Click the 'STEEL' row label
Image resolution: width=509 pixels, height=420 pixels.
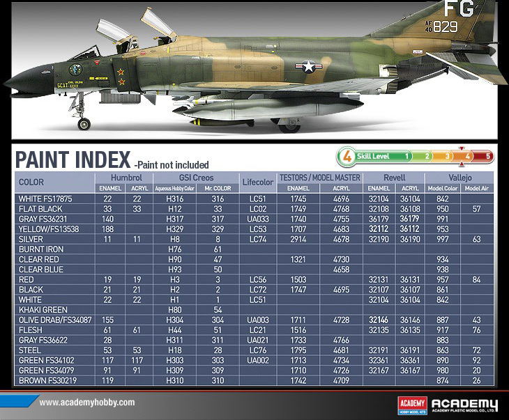point(30,350)
